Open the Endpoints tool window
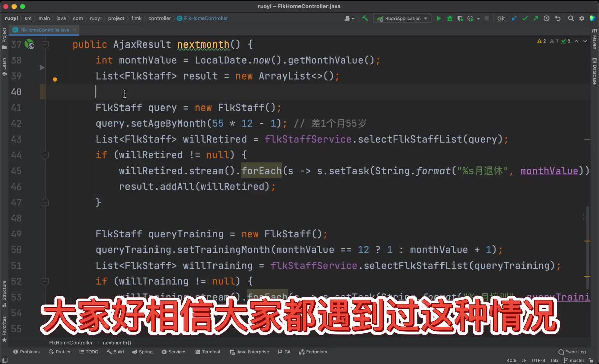Image resolution: width=599 pixels, height=364 pixels. [x=313, y=352]
